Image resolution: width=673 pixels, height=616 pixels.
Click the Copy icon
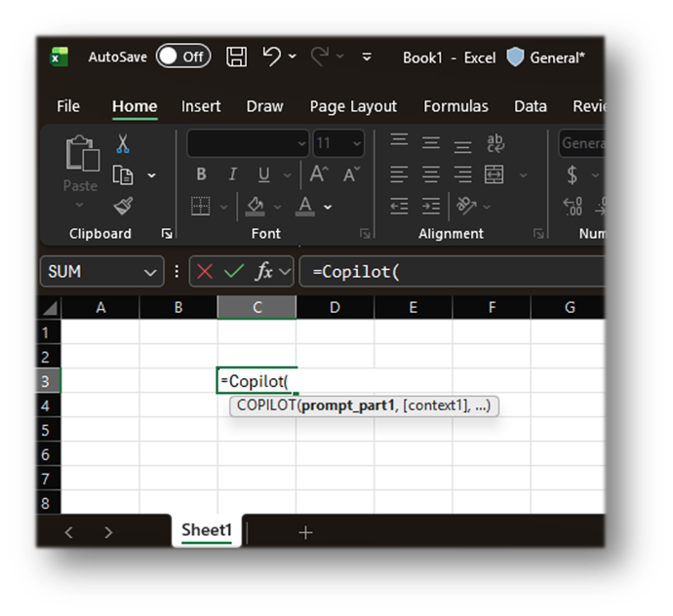point(123,175)
